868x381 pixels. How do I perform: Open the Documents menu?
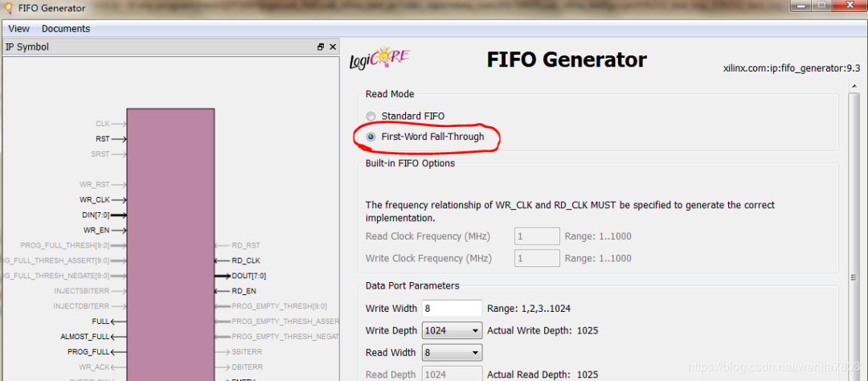point(66,29)
